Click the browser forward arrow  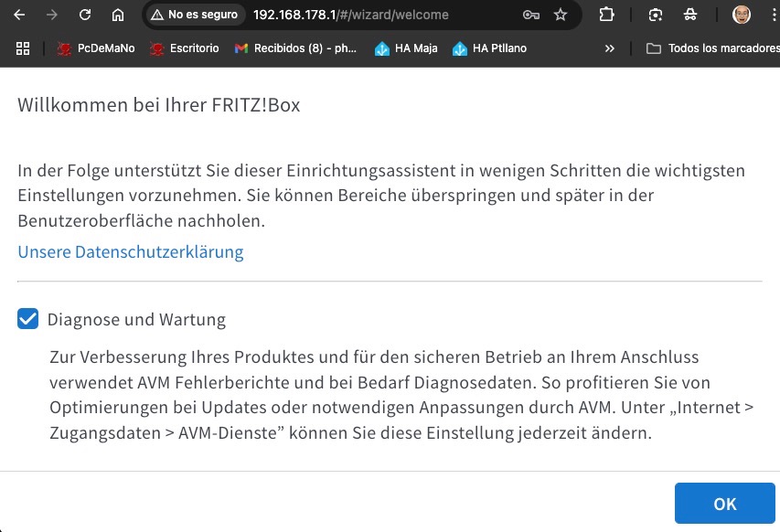coord(52,15)
